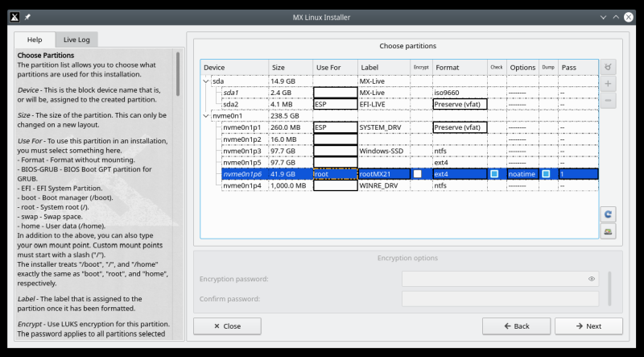644x357 pixels.
Task: Click the Confirm password field
Action: [500, 299]
